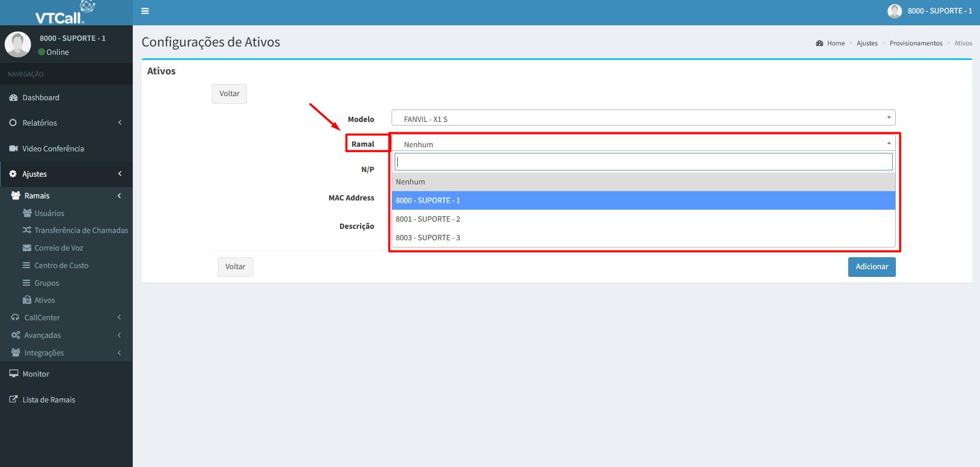
Task: Expand the Relatórios sidebar menu
Action: tap(66, 123)
